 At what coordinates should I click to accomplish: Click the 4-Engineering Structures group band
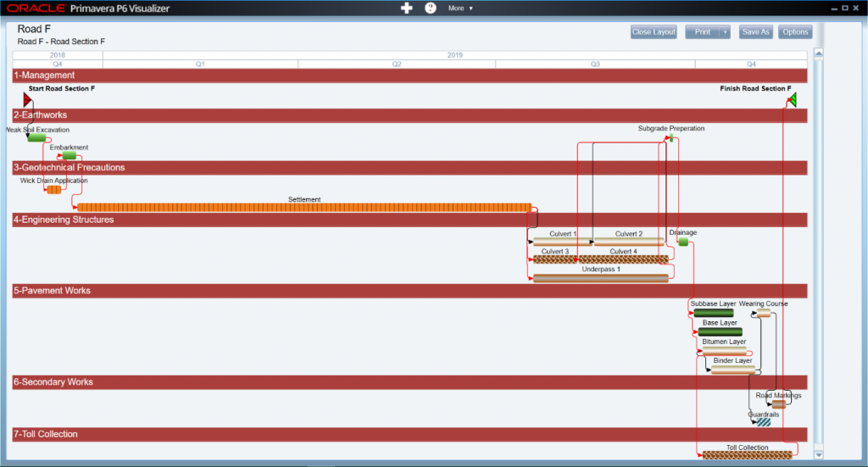[x=409, y=220]
